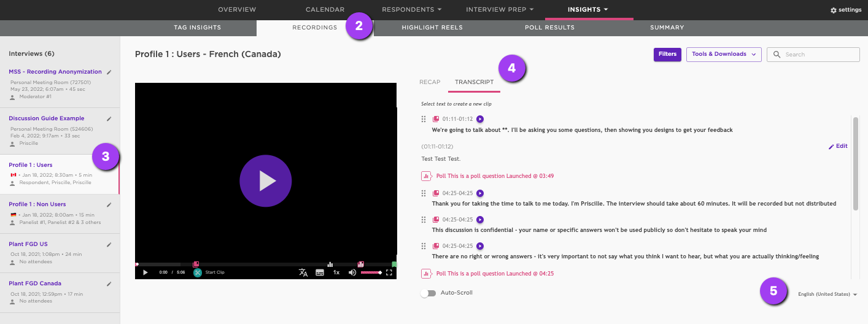Open the English (United States) language dropdown
This screenshot has height=324, width=868.
827,295
